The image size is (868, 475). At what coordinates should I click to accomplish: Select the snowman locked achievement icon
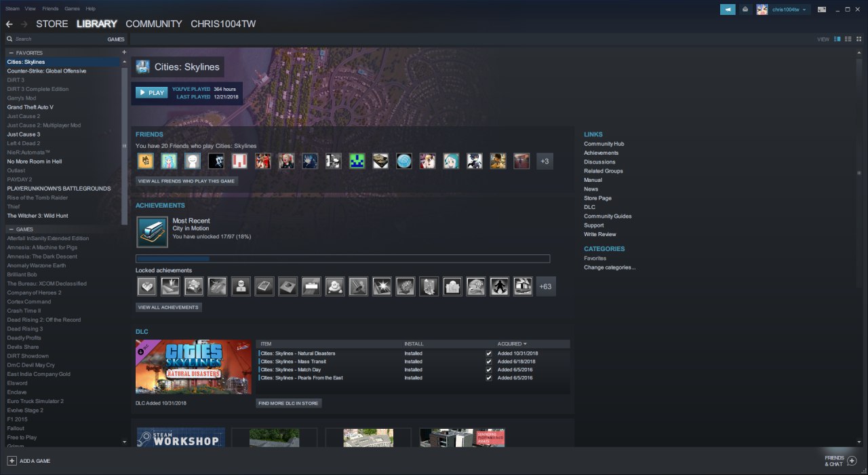334,286
